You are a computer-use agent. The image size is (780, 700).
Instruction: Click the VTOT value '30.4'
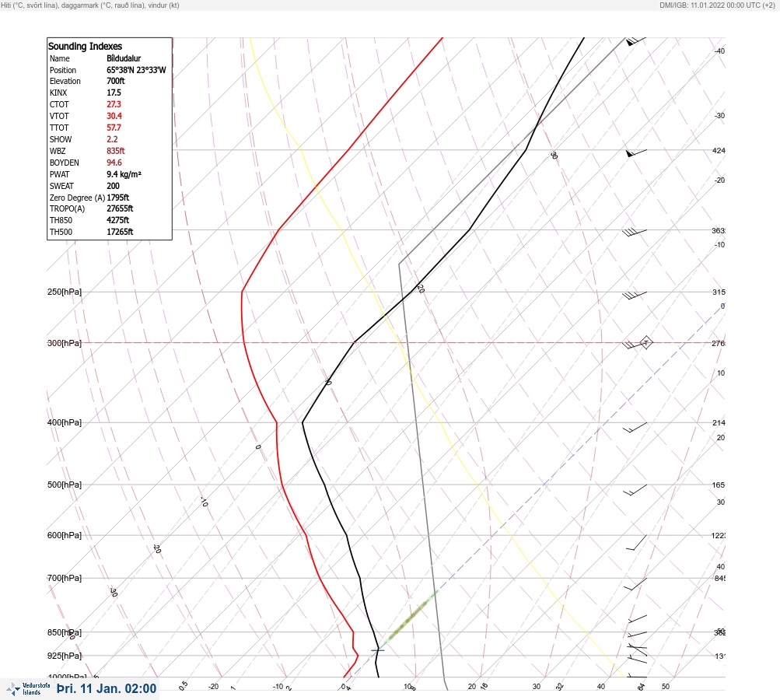coord(114,115)
